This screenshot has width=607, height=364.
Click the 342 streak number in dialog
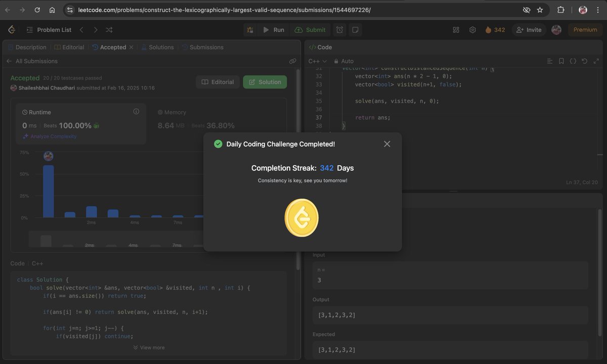327,168
